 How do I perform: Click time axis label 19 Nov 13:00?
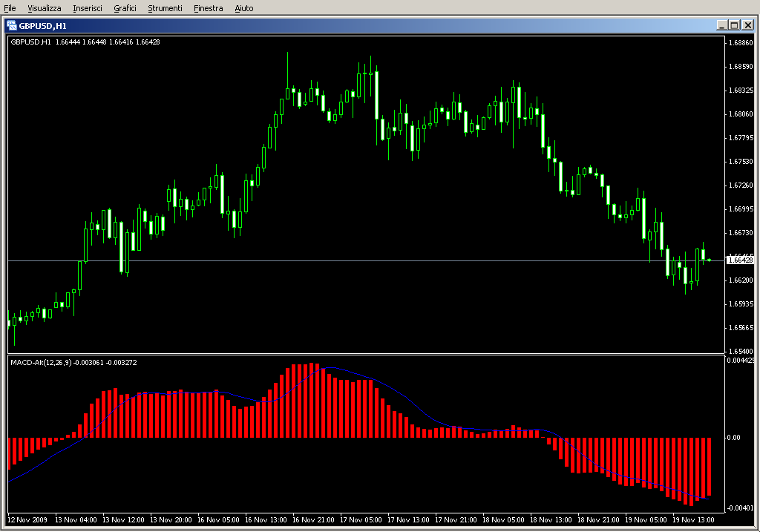pos(693,520)
